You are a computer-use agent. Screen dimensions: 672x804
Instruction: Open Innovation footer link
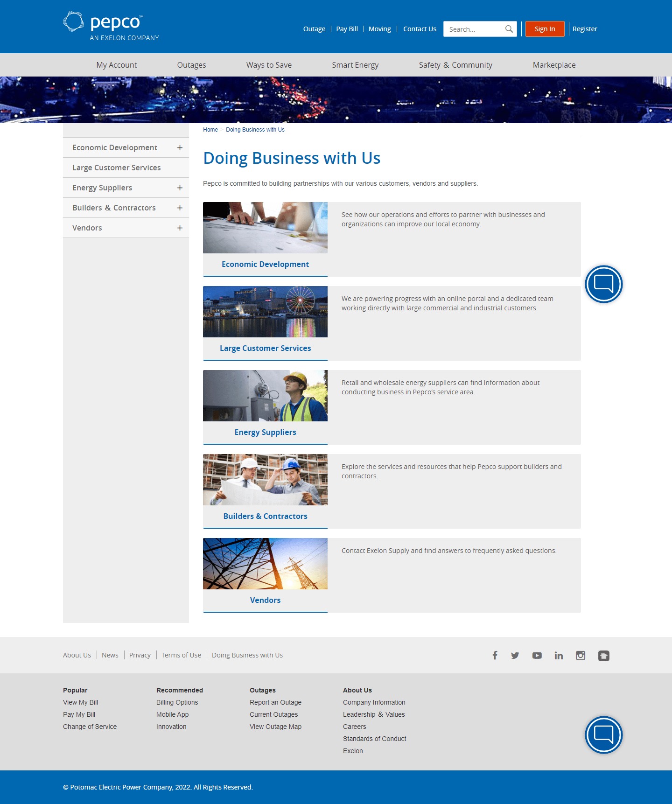(x=171, y=727)
